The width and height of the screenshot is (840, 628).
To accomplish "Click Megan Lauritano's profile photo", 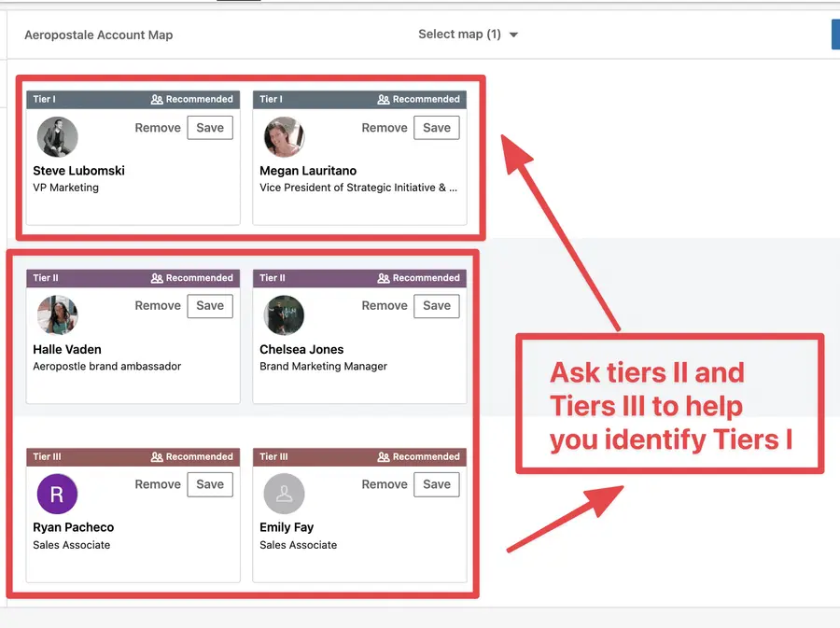I will [x=284, y=137].
